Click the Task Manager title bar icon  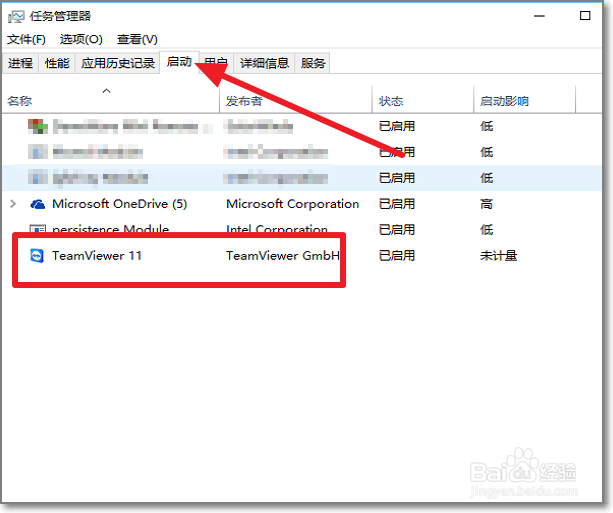[x=16, y=16]
